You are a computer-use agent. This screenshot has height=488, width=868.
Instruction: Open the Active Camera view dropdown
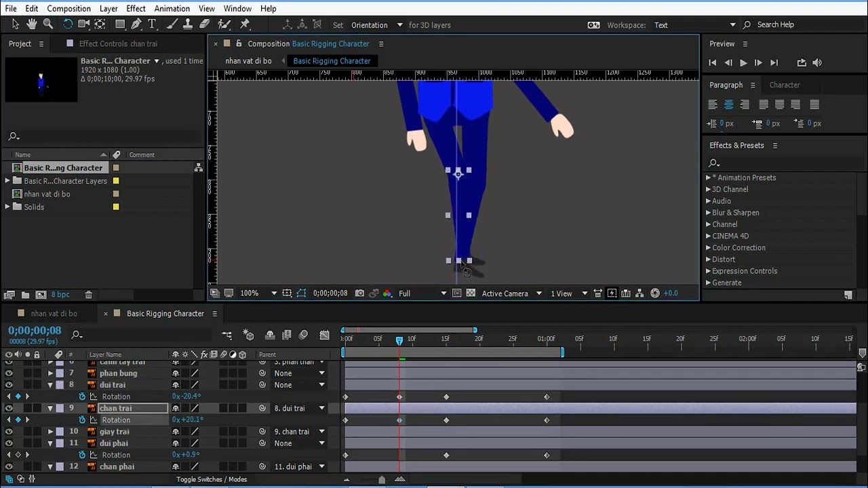click(x=512, y=293)
